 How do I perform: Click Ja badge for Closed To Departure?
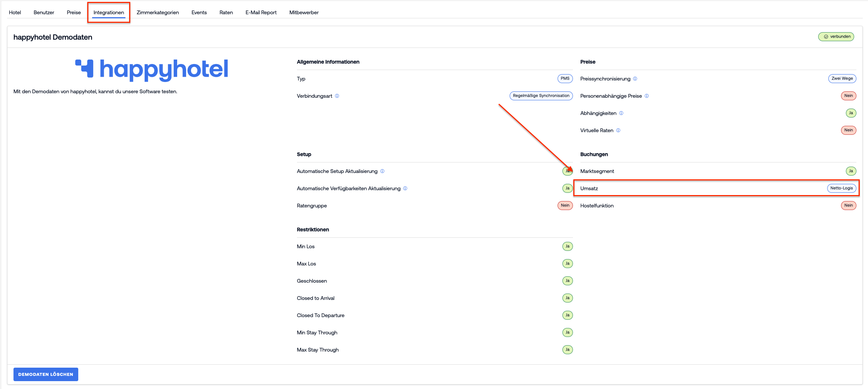click(x=568, y=315)
